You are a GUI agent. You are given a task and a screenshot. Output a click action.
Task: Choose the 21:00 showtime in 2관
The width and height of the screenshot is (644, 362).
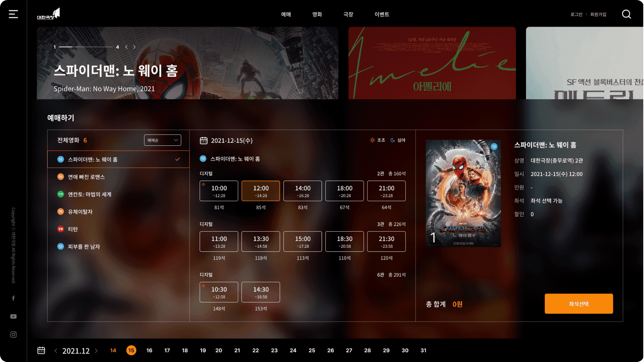coord(386,191)
